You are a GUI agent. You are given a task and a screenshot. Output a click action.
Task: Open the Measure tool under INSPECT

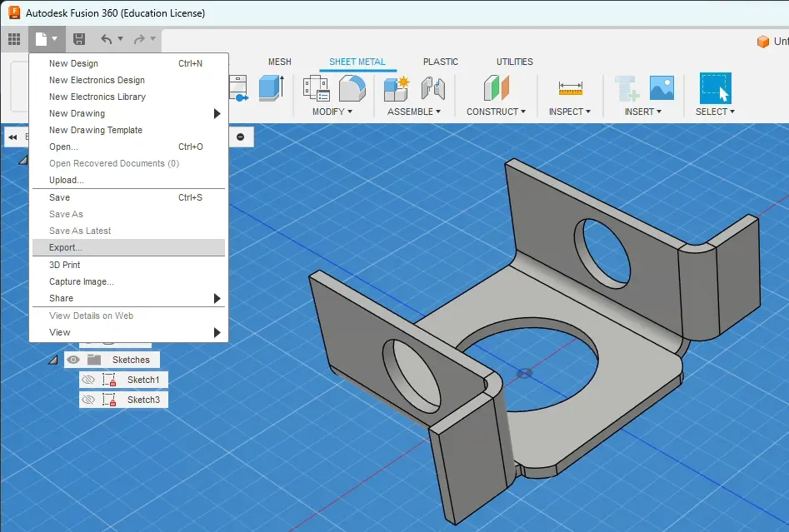pyautogui.click(x=568, y=87)
